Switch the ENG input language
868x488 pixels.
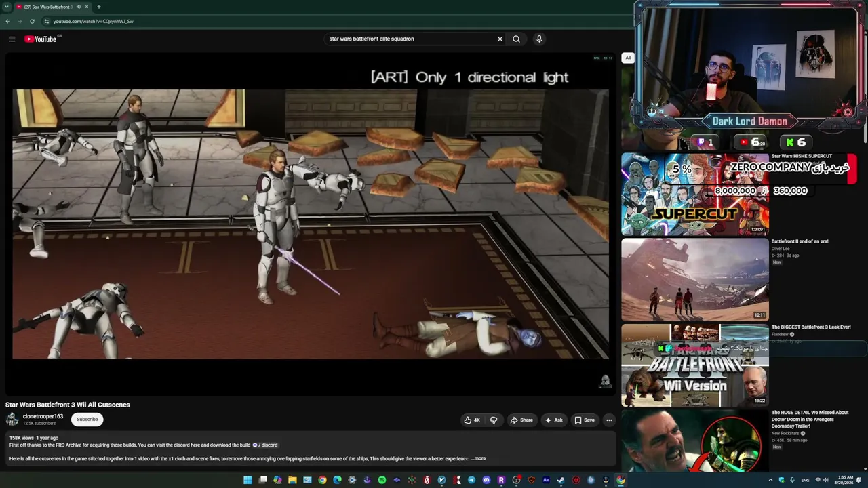tap(806, 480)
